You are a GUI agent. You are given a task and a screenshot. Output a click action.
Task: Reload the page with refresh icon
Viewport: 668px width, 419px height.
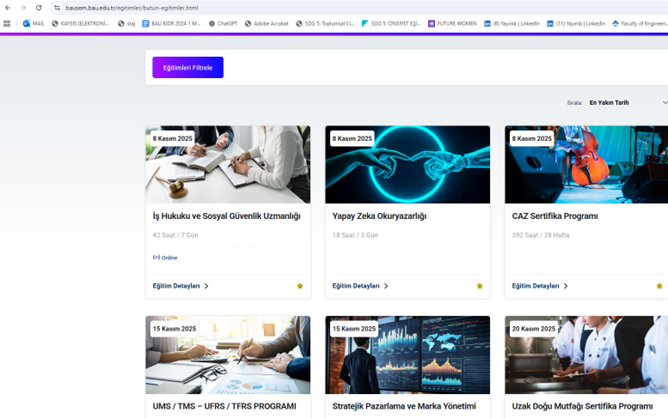pos(37,8)
